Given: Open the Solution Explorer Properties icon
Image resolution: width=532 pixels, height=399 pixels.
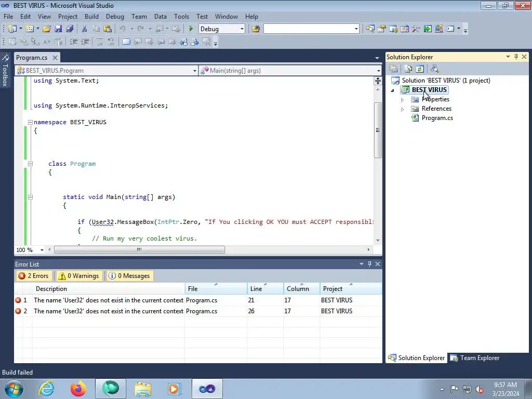Looking at the screenshot, I should tap(393, 69).
